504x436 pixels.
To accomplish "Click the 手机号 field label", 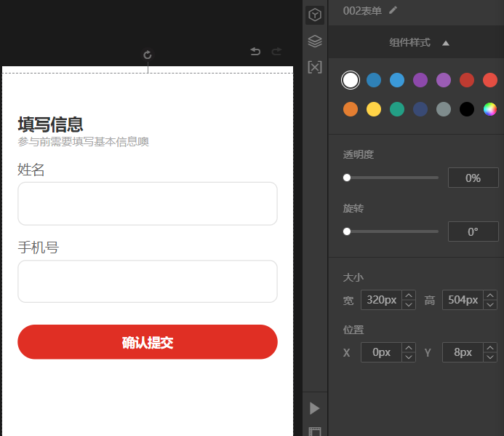I will 39,247.
